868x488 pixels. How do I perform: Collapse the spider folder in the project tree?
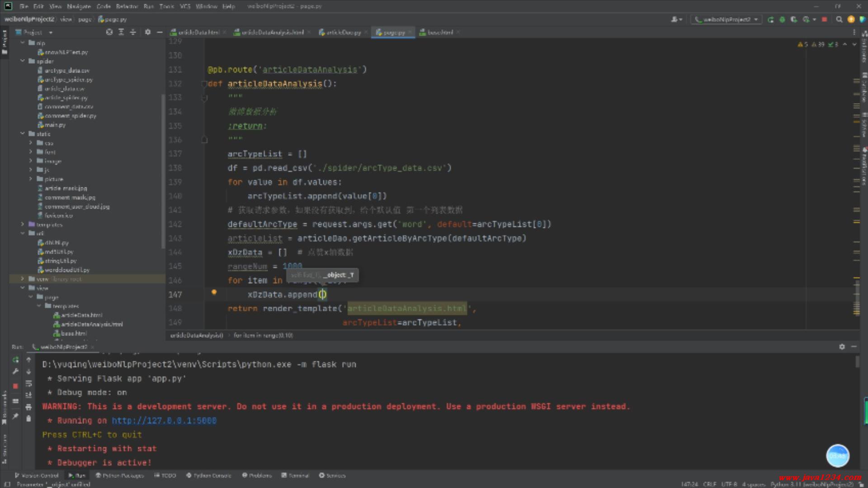[23, 61]
